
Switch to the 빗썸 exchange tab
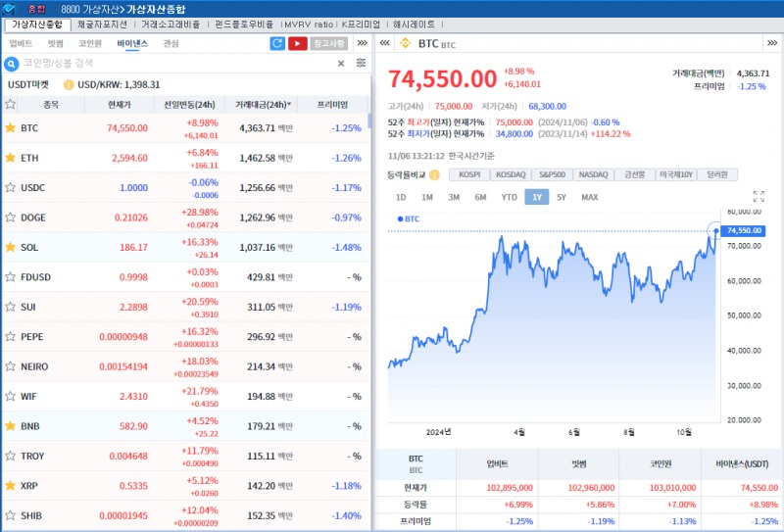[x=56, y=43]
